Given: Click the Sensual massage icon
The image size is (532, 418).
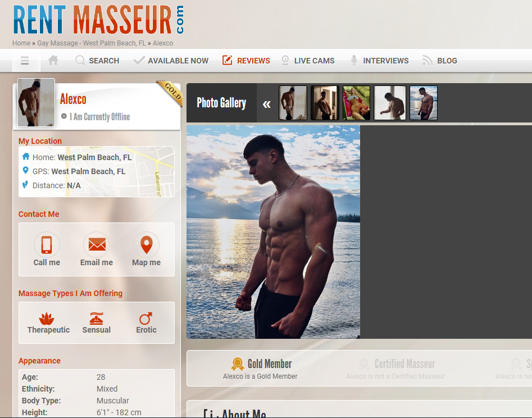Looking at the screenshot, I should tap(97, 319).
